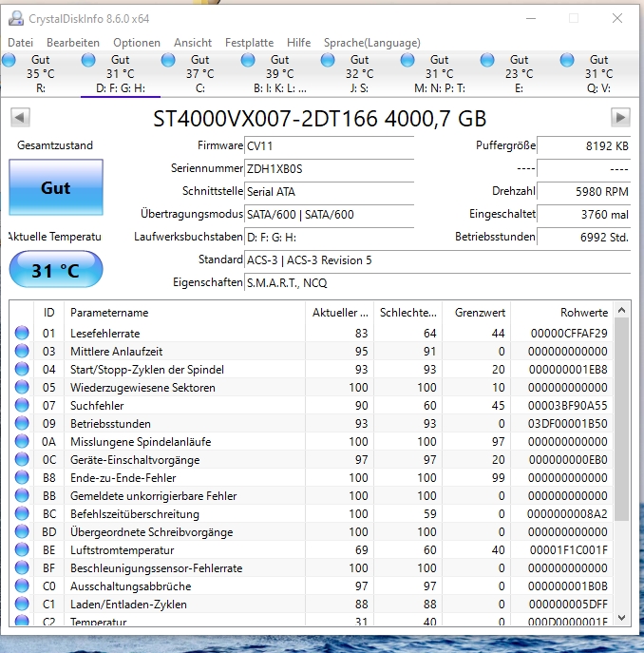
Task: Click the SMART table scroll down arrow
Action: [621, 618]
